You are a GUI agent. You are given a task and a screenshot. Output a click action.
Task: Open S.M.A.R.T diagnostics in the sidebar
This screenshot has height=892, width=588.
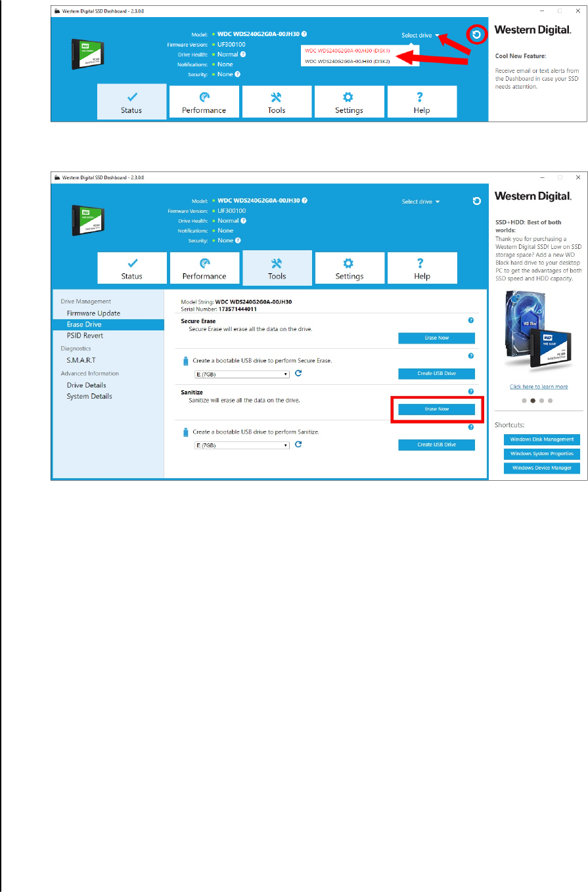[x=81, y=360]
